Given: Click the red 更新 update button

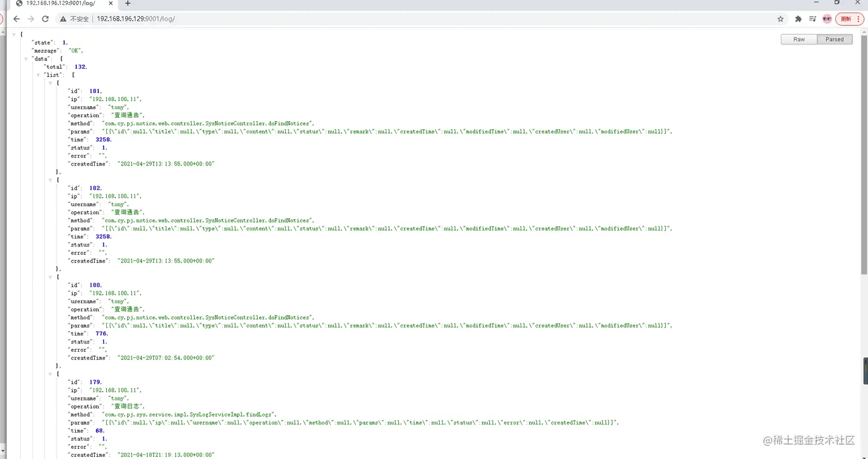Looking at the screenshot, I should pos(849,19).
